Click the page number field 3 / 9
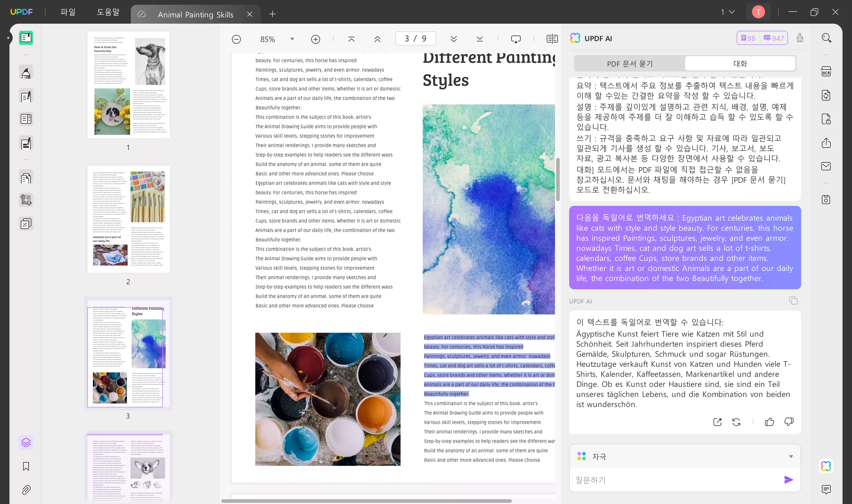The height and width of the screenshot is (504, 852). tap(415, 38)
